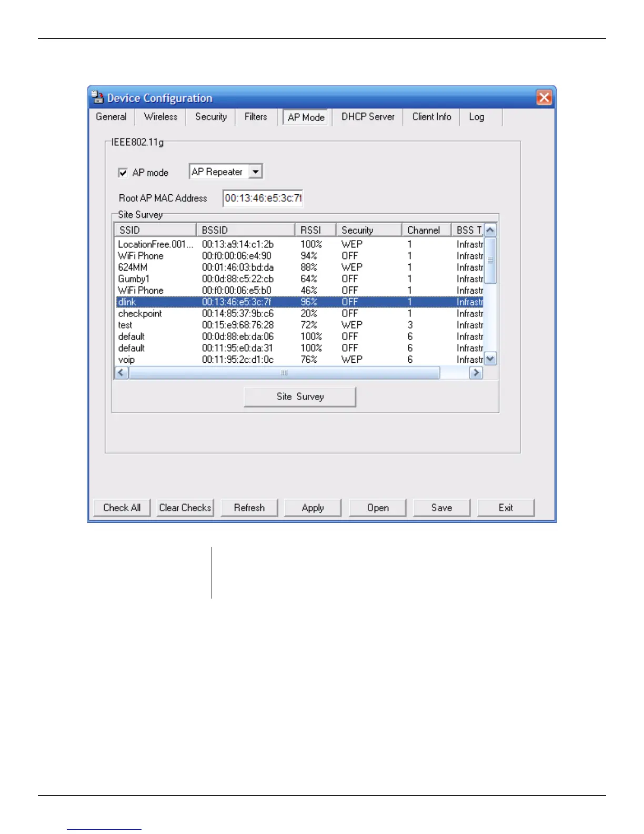This screenshot has width=644, height=834.
Task: Click the Exit button
Action: 506,508
